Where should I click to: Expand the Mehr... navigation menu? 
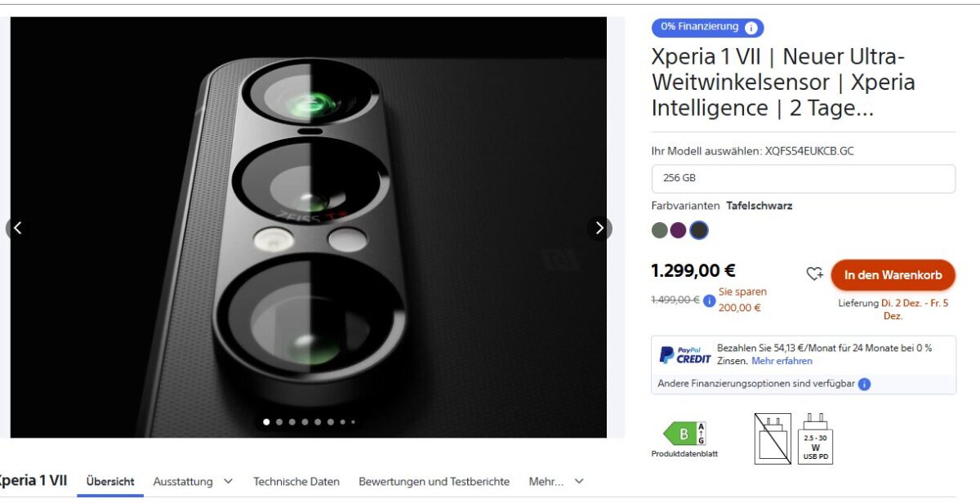coord(556,482)
